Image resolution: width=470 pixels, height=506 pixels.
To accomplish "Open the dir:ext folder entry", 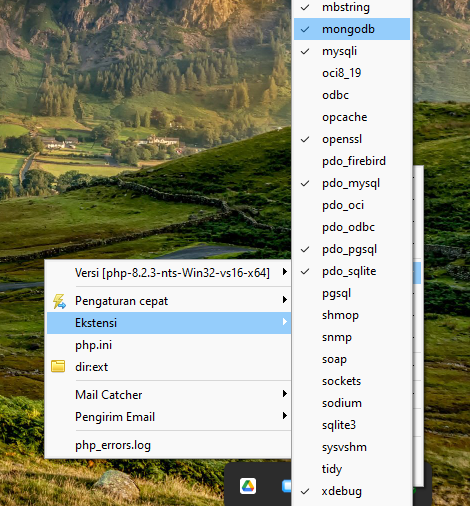I will pos(169,367).
